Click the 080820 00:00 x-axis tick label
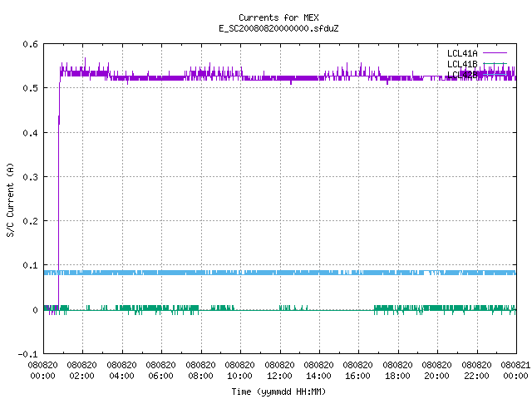 click(42, 371)
